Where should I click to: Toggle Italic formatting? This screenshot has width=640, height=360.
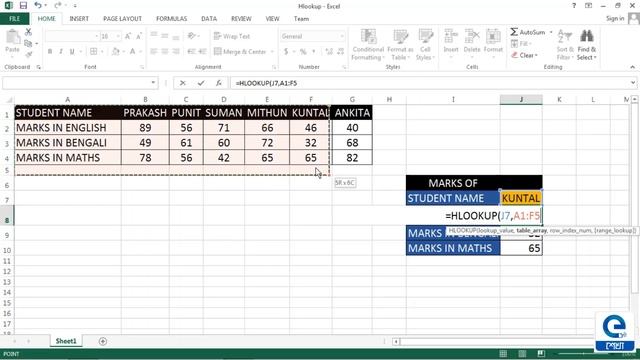tap(61, 51)
